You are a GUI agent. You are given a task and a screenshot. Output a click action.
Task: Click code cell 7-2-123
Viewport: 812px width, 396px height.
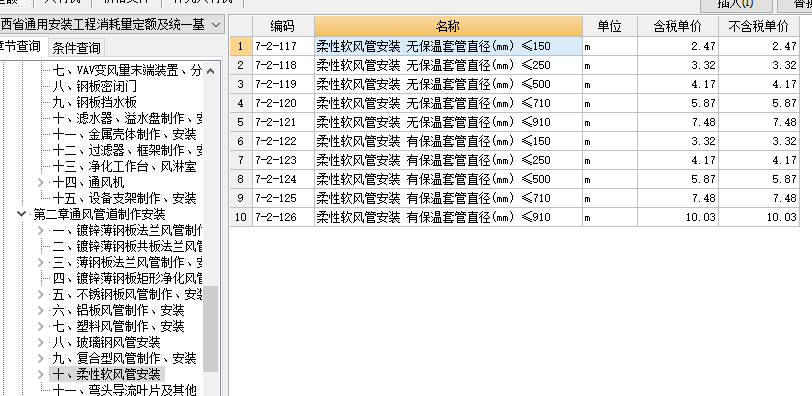point(283,160)
